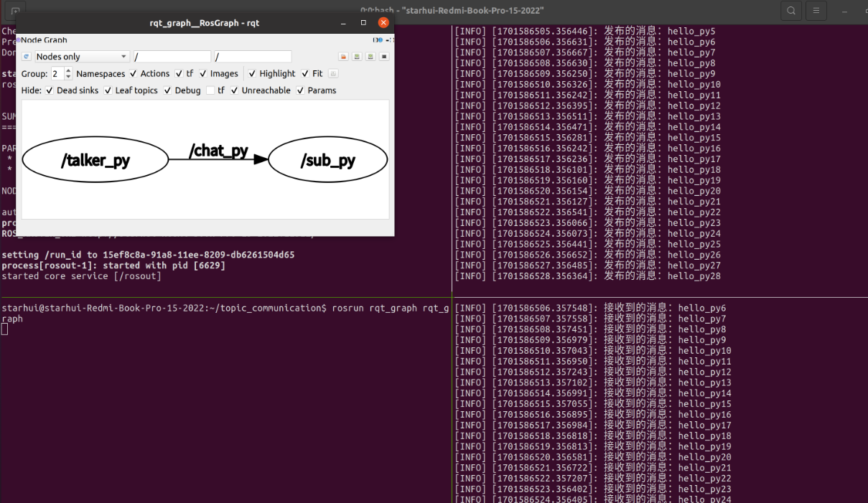Uncheck Hide Dead sinks

pos(50,90)
